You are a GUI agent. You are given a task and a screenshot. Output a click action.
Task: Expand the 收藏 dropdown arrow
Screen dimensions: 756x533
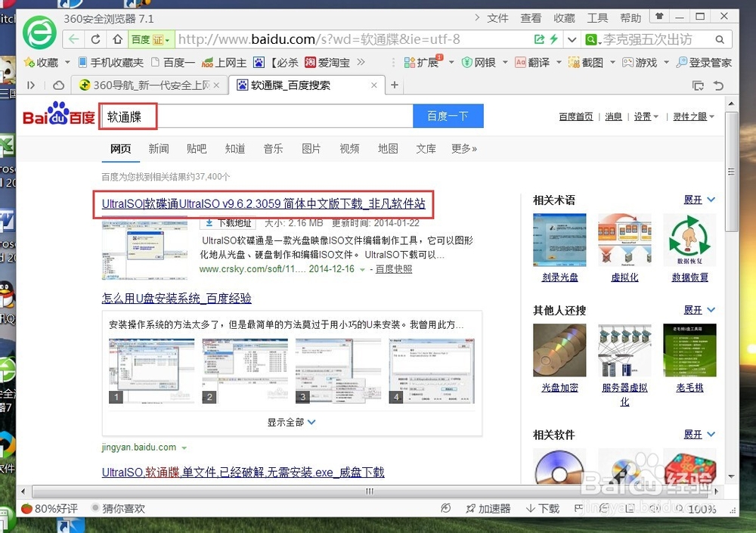click(x=67, y=62)
